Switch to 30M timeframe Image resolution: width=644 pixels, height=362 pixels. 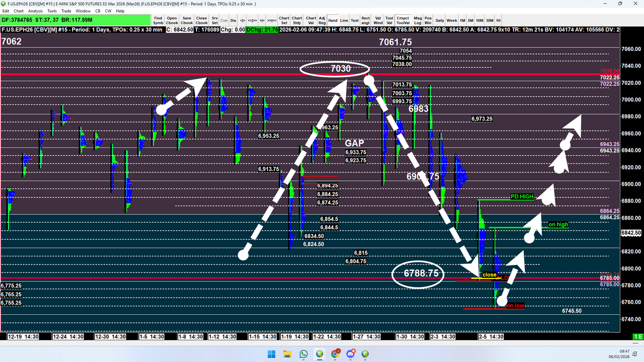(490, 20)
